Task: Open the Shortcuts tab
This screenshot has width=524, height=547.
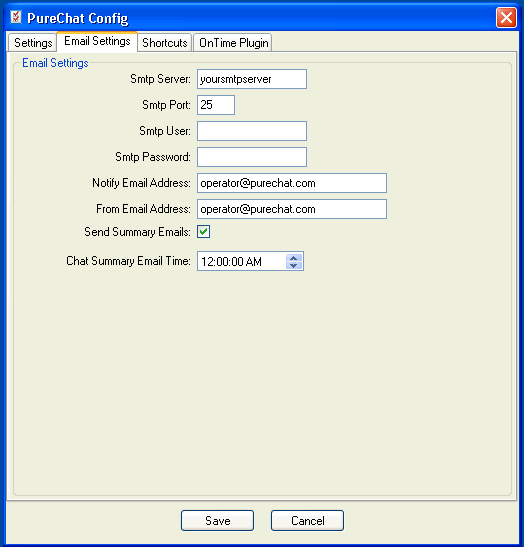Action: (165, 43)
